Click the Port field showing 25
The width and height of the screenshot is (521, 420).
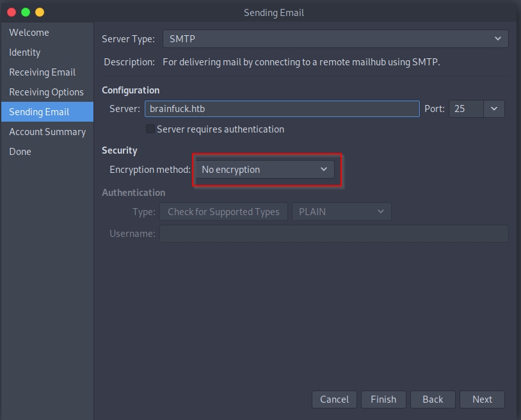[466, 109]
